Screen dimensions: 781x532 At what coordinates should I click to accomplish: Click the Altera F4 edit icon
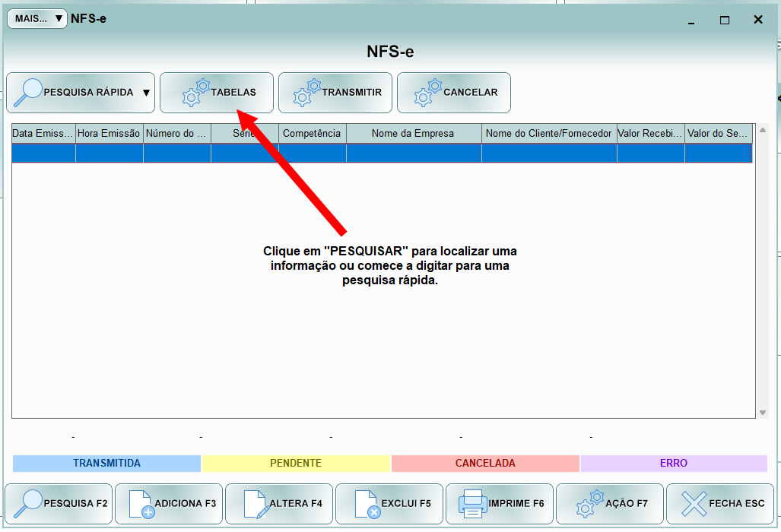pyautogui.click(x=256, y=503)
